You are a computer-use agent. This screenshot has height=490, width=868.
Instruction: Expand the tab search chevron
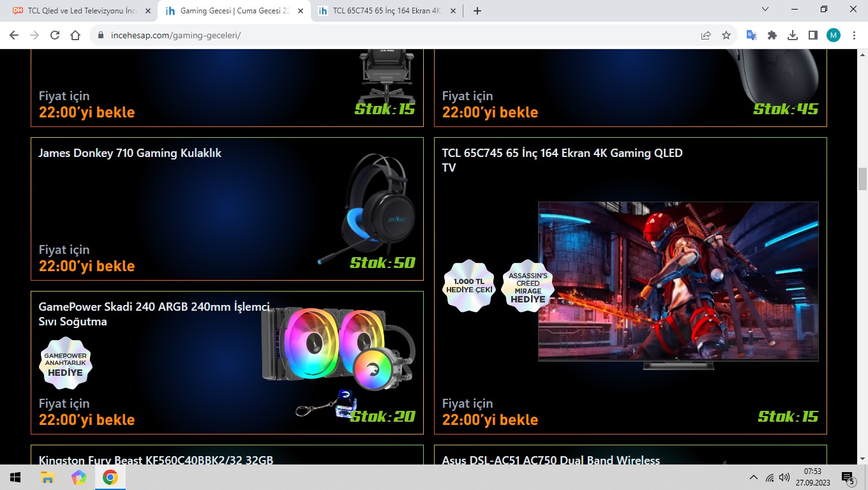766,9
